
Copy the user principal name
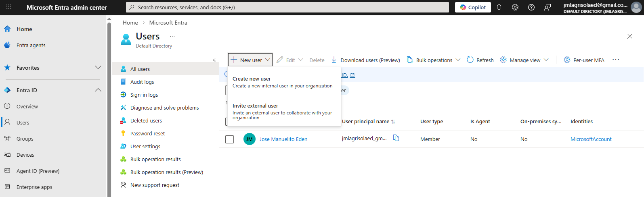pyautogui.click(x=396, y=138)
